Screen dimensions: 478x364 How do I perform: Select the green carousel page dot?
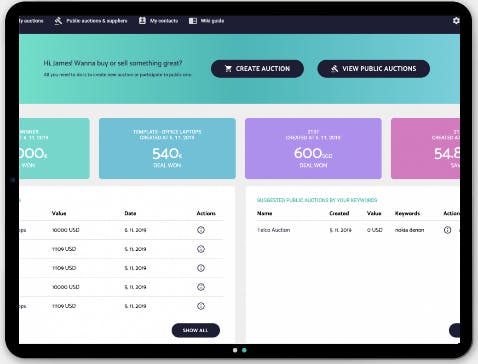[244, 350]
